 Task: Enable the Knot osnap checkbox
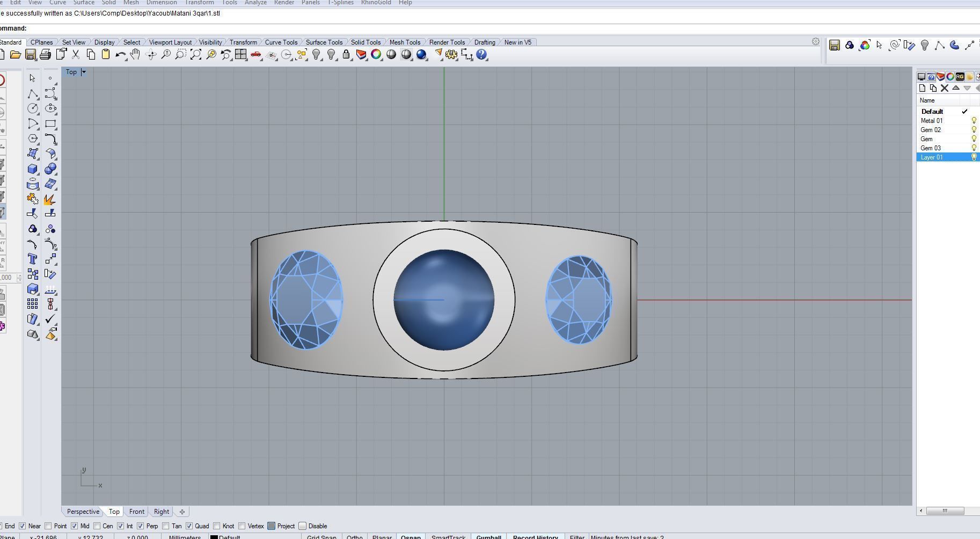coord(216,526)
